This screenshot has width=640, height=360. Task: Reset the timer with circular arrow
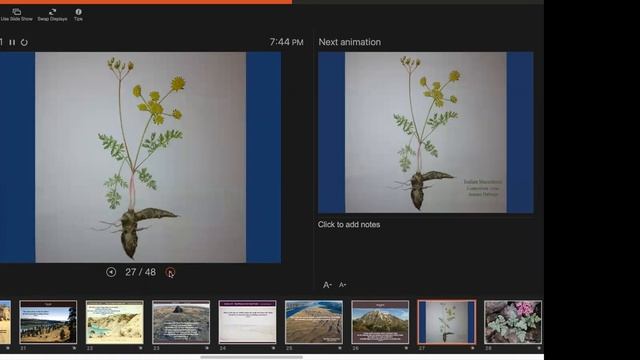click(x=24, y=42)
